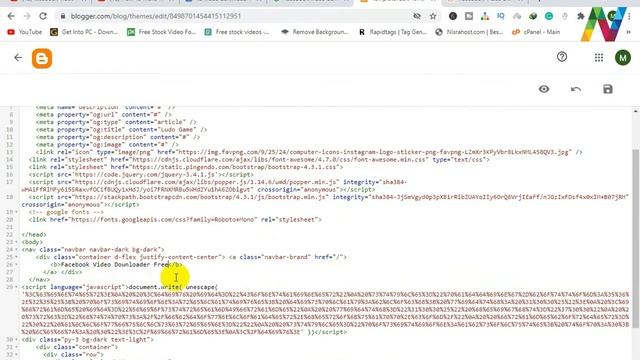Open the green M account avatar
Image resolution: width=640 pixels, height=360 pixels.
point(623,58)
